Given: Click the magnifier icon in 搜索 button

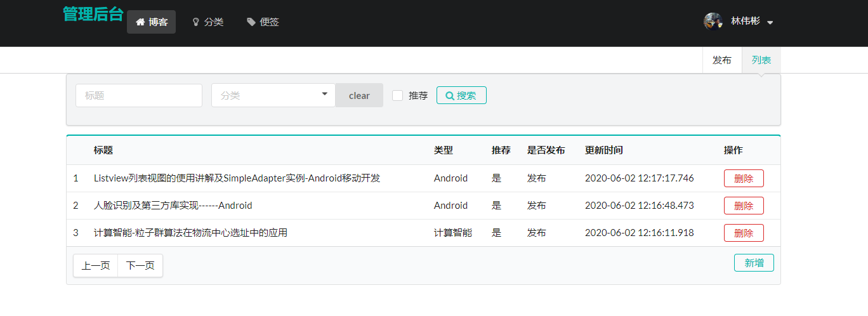Looking at the screenshot, I should tap(450, 96).
